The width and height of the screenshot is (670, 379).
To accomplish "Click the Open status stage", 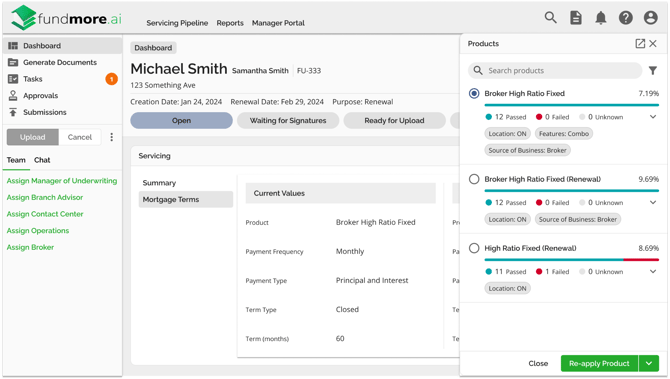I will [182, 120].
